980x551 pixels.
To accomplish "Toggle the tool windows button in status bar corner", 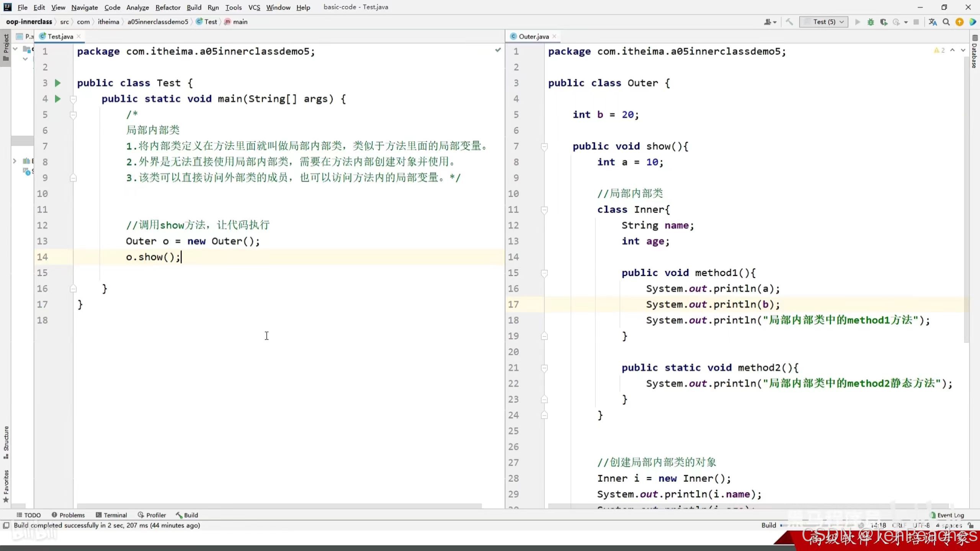I will coord(6,525).
